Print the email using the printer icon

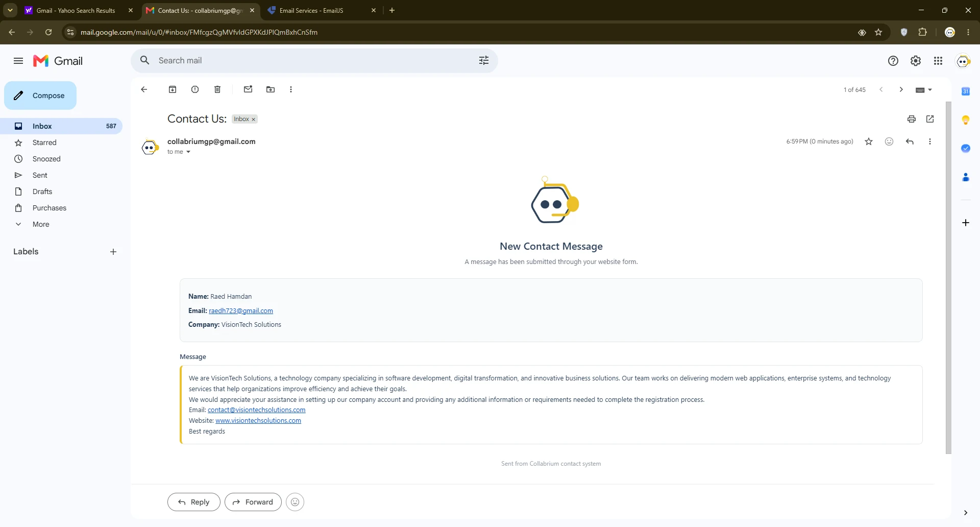912,119
